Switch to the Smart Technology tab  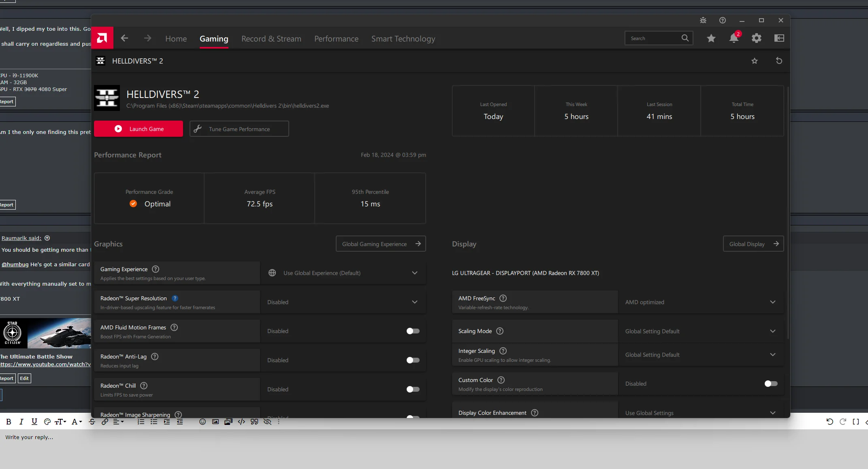click(403, 39)
